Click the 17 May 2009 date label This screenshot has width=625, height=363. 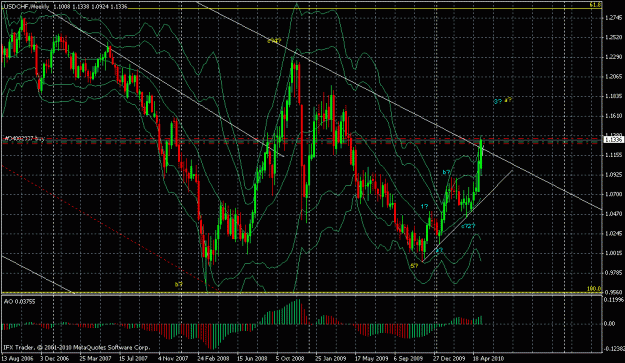(371, 358)
